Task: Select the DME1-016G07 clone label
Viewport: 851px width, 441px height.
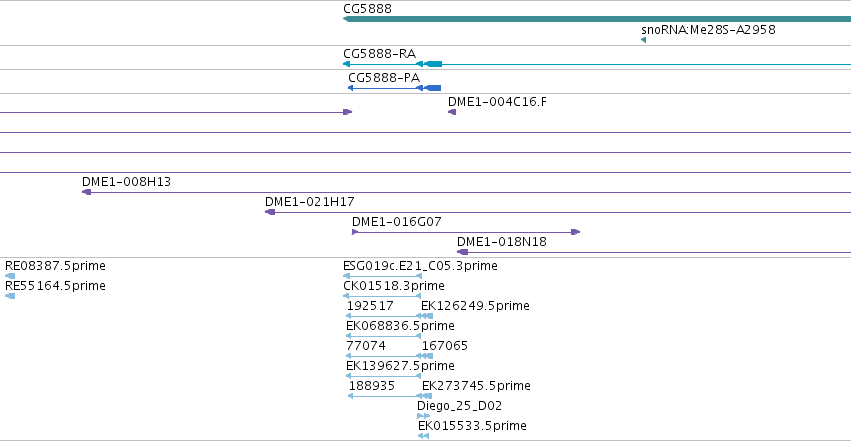Action: [x=397, y=222]
